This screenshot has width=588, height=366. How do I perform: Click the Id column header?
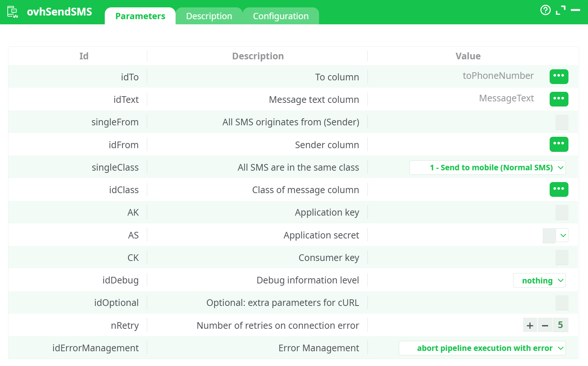(x=84, y=56)
